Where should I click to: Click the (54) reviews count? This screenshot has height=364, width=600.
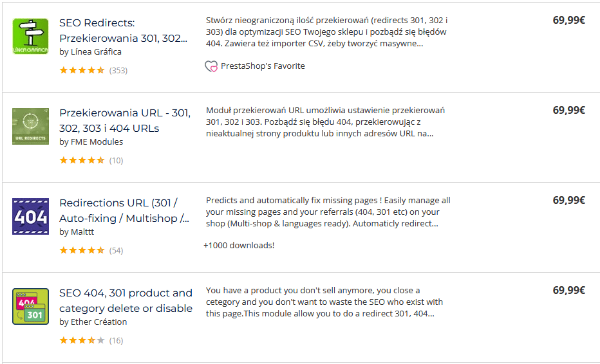point(116,250)
